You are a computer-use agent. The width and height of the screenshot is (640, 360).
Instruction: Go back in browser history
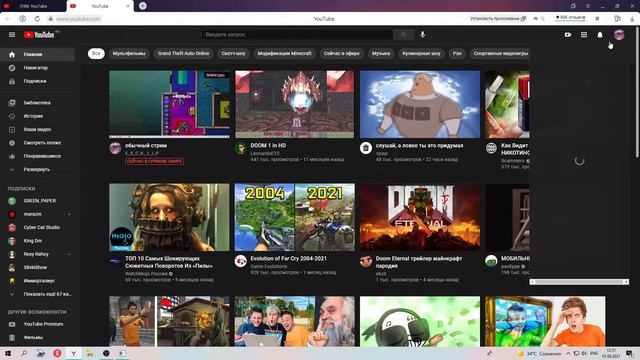coord(7,19)
